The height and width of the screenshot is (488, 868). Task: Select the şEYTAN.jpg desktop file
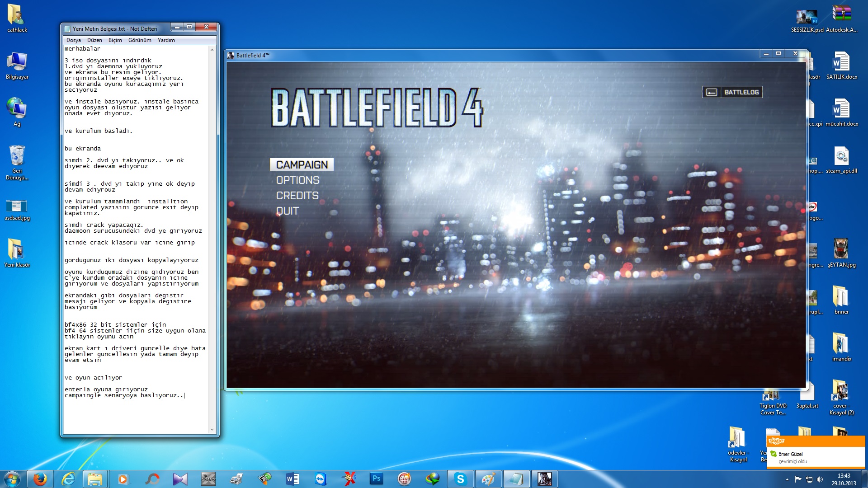click(x=841, y=253)
